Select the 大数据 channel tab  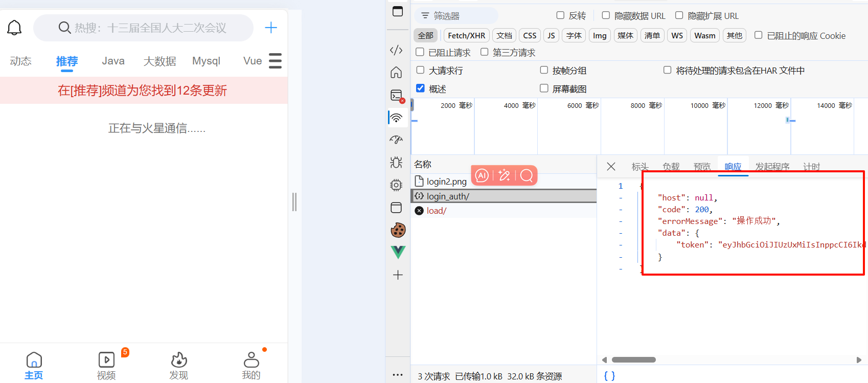pos(159,61)
